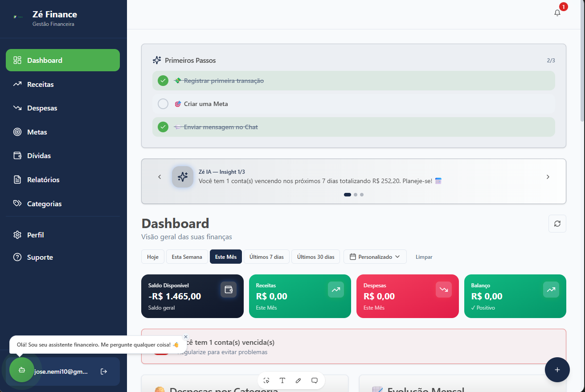
Task: Click the 2/3 steps progress counter
Action: click(x=551, y=60)
